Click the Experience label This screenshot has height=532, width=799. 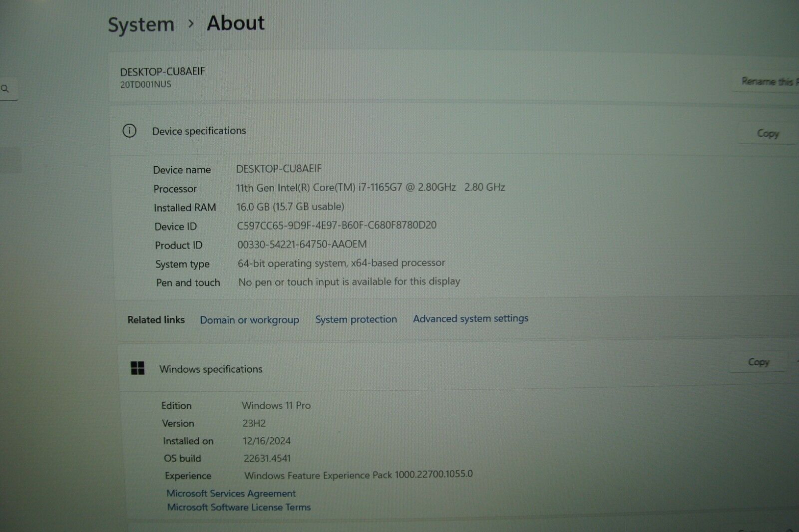188,476
